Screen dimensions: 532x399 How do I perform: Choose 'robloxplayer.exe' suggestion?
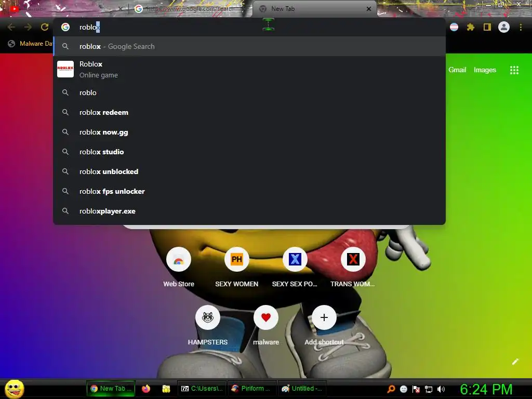coord(249,211)
